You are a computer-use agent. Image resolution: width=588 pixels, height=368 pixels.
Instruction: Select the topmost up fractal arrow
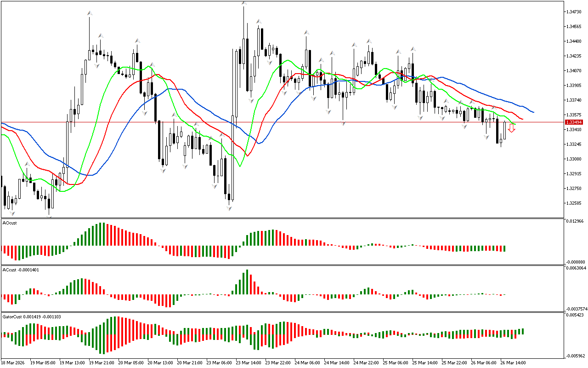[x=244, y=3]
